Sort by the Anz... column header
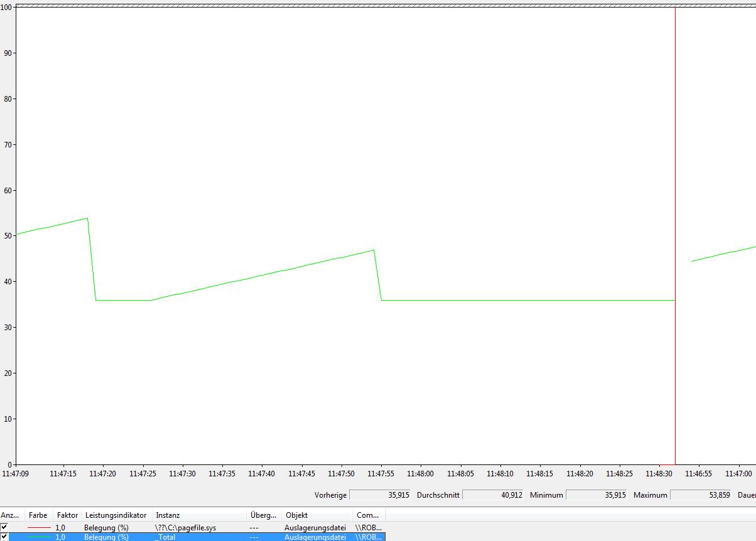 click(11, 515)
